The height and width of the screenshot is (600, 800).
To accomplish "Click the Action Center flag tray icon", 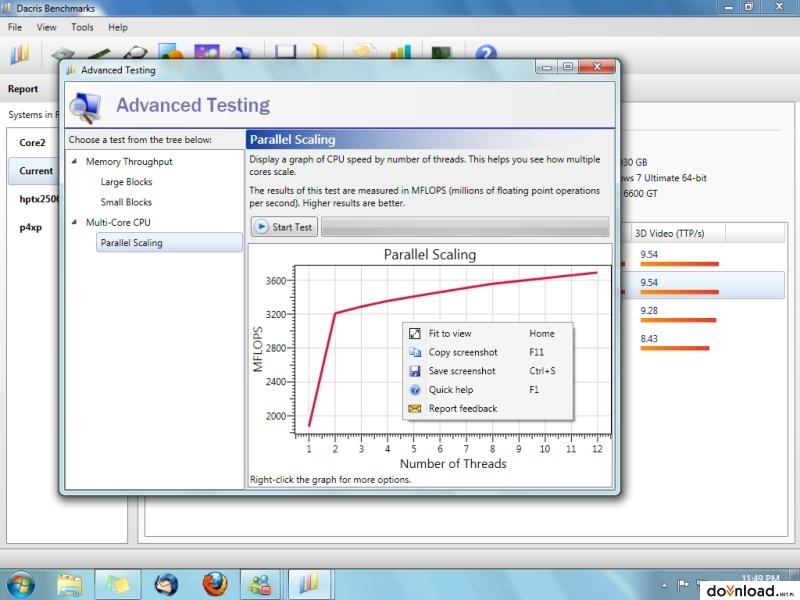I will 683,585.
